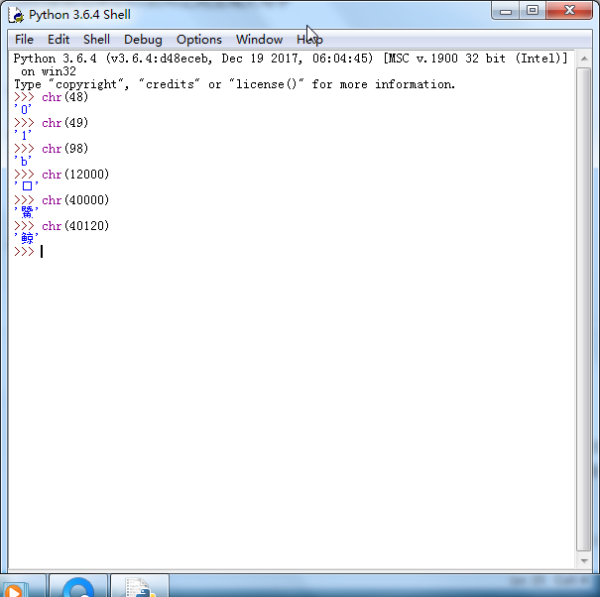Click the chr(98) command line
The width and height of the screenshot is (600, 597).
point(51,148)
